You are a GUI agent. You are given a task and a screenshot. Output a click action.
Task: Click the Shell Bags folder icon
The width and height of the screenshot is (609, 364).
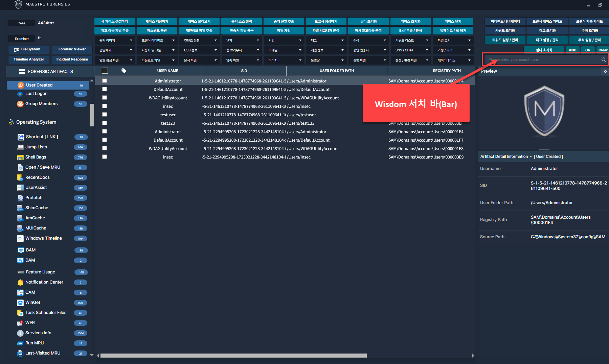point(20,157)
